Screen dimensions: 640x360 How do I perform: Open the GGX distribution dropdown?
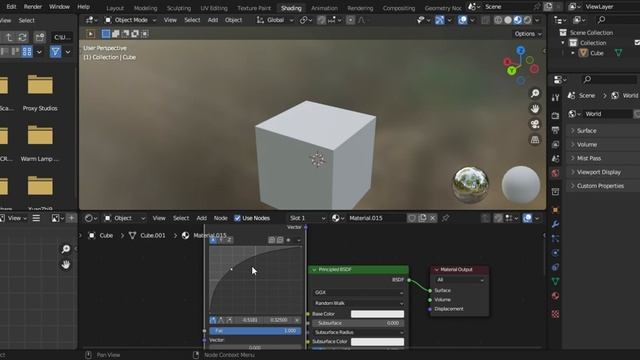(358, 292)
